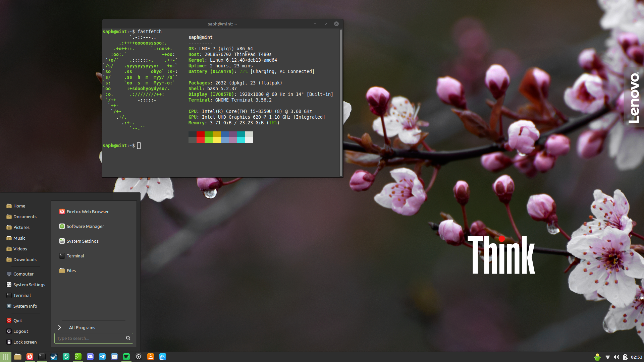
Task: Click the Spotify taskbar icon
Action: (x=126, y=357)
